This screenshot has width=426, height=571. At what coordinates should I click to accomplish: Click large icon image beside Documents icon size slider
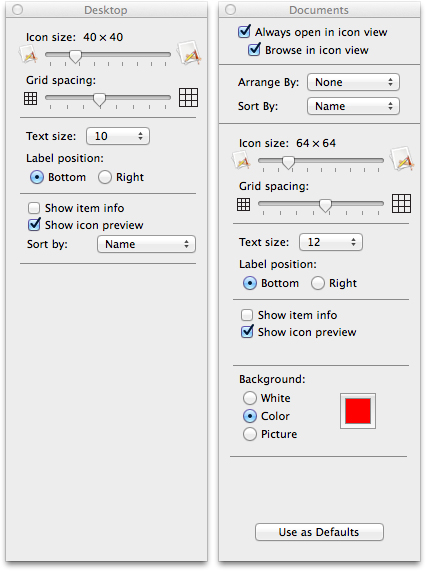[x=402, y=159]
